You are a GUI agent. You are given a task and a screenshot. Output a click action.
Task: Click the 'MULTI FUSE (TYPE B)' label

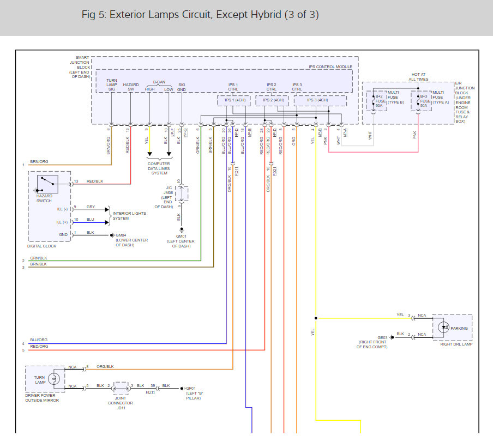pos(395,98)
